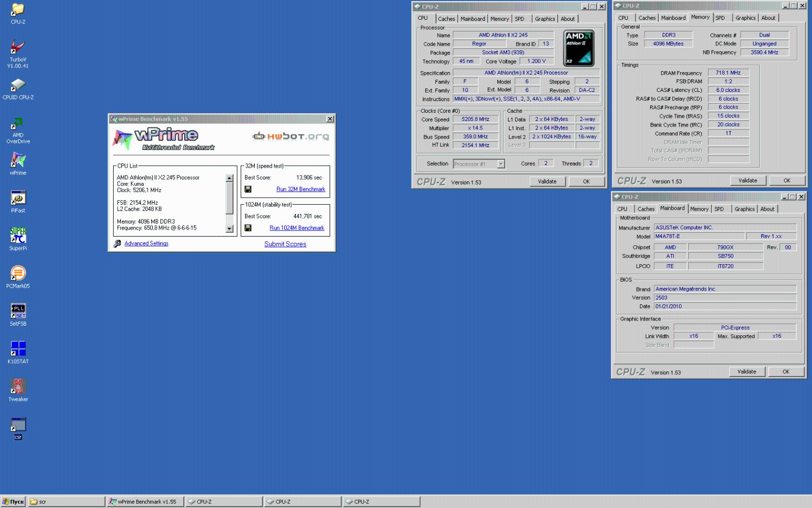Image resolution: width=812 pixels, height=508 pixels.
Task: Click the Core Speed value 5205.8 MHz
Action: click(476, 119)
